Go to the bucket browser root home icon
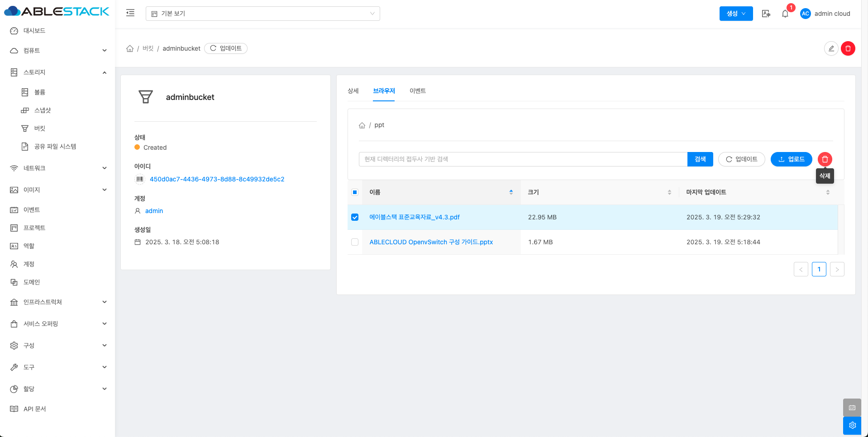Screen dimensions: 868x437 362,125
